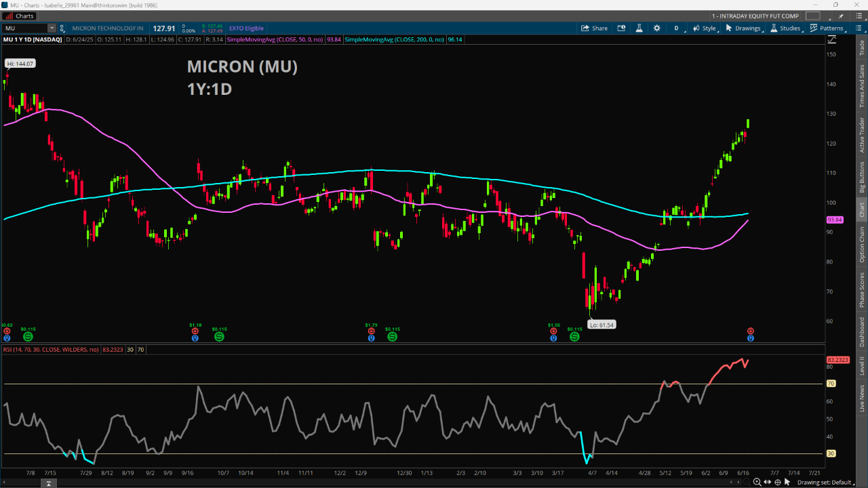The image size is (868, 488).
Task: Open the D timeframe dropdown
Action: tap(676, 28)
